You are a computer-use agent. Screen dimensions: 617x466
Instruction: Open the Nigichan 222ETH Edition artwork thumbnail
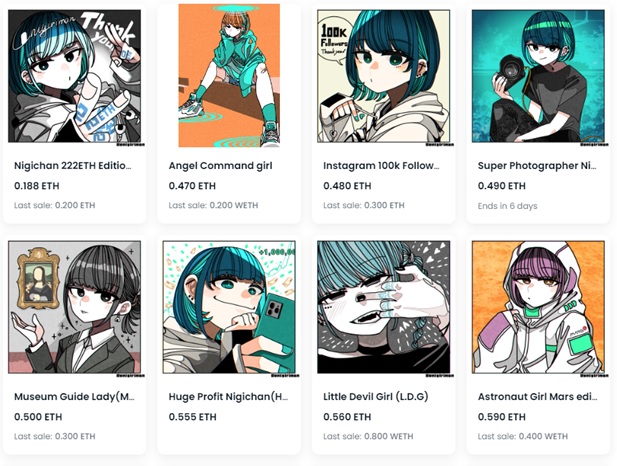click(74, 76)
